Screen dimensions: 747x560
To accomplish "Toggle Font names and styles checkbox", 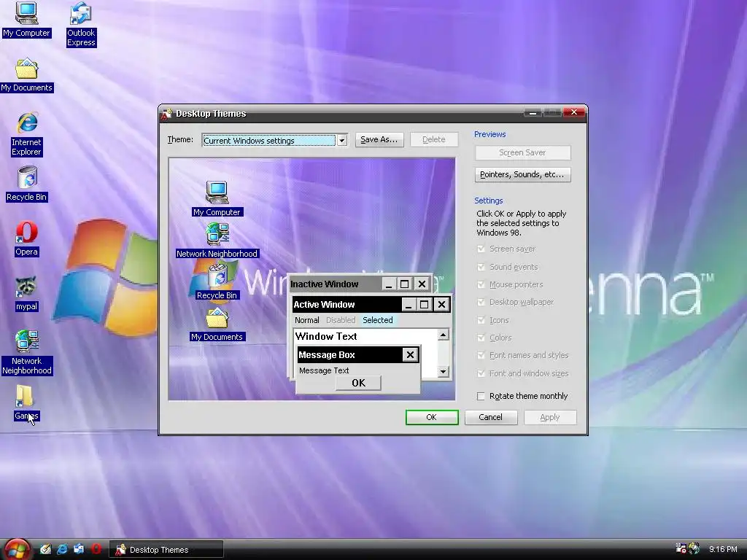I will pos(481,355).
